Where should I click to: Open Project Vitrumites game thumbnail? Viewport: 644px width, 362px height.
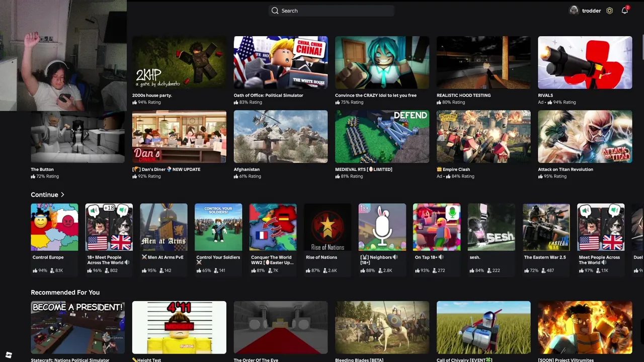(x=585, y=327)
